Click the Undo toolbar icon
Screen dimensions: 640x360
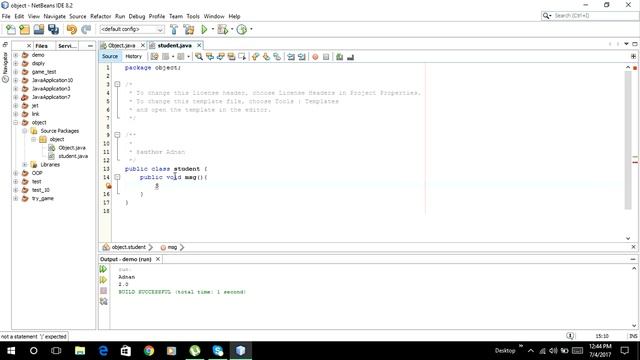72,29
